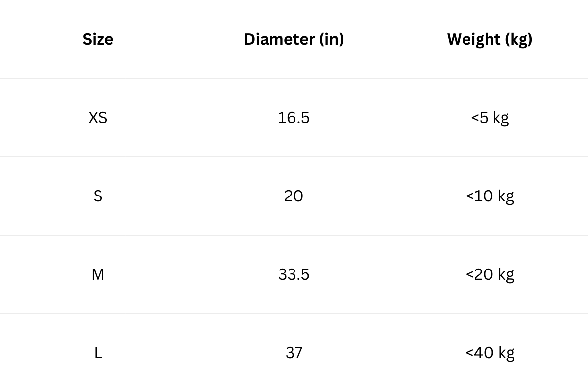Click the 33.5 diameter value
588x392 pixels.
[x=294, y=274]
